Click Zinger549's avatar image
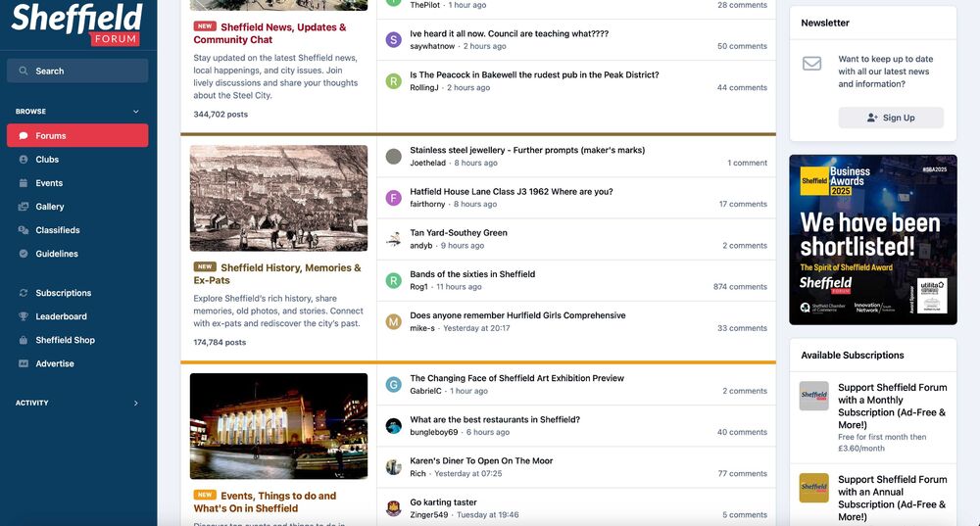 393,508
